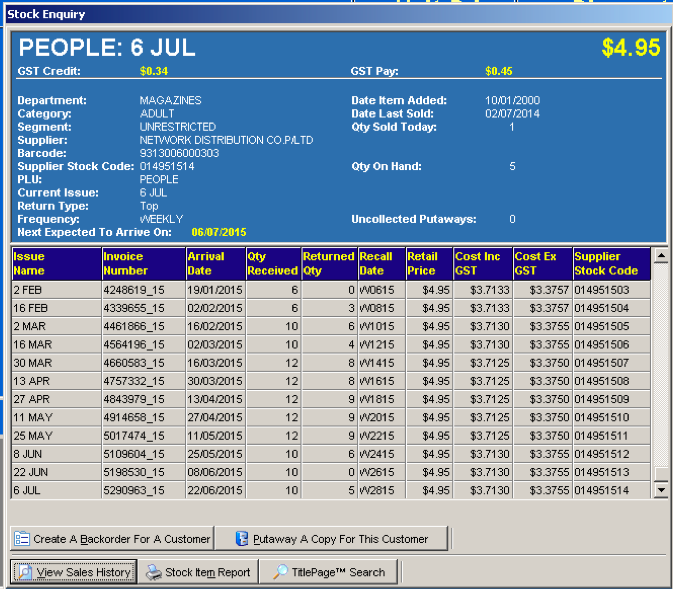Launch TitlePage Search

[x=330, y=572]
